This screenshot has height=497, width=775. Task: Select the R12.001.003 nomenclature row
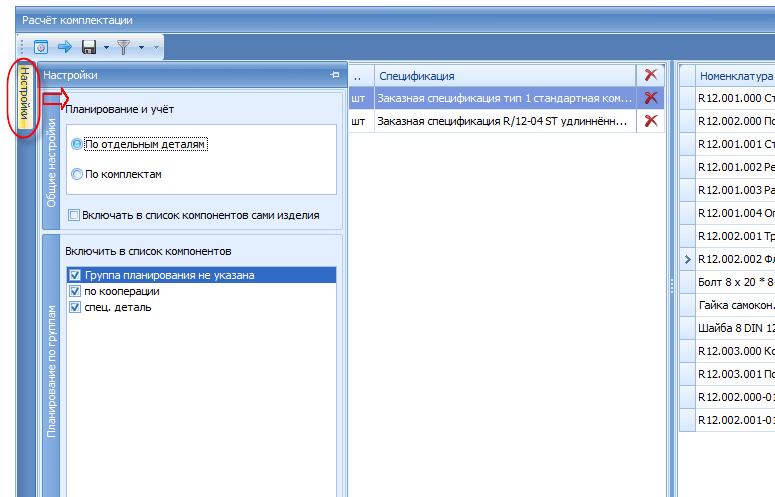click(735, 190)
